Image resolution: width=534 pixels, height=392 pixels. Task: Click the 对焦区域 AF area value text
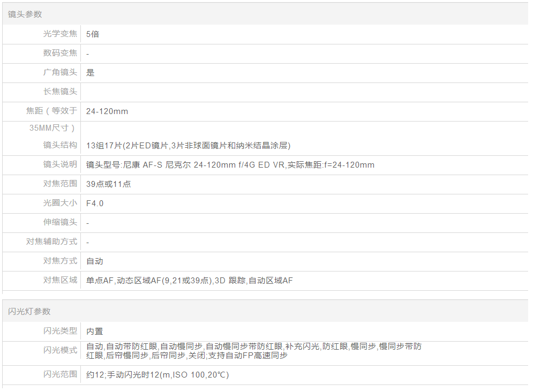[x=190, y=281]
